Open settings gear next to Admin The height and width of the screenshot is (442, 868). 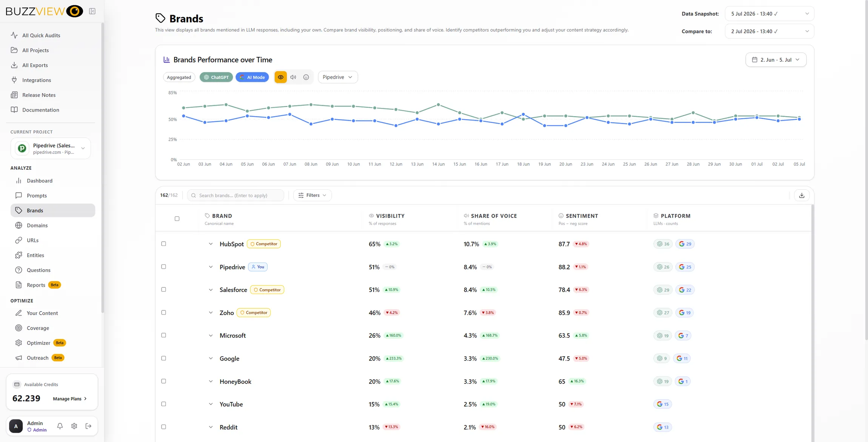point(74,426)
